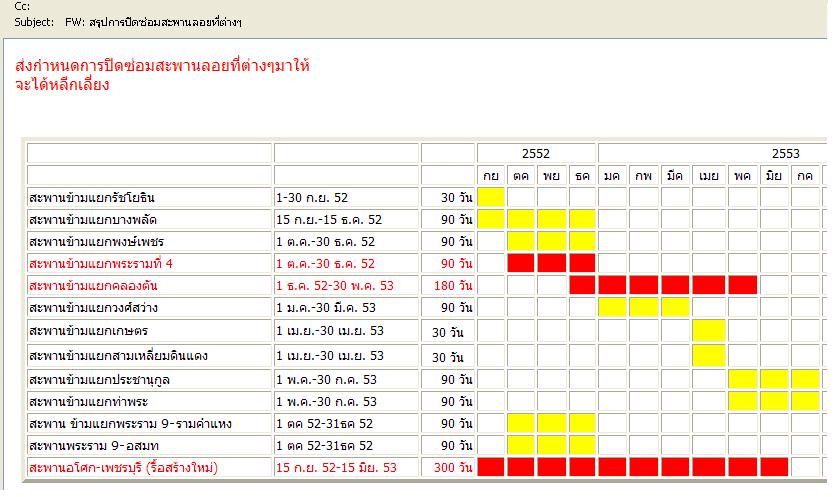Select the 2552 year header cell
This screenshot has height=497, width=835.
[x=535, y=154]
